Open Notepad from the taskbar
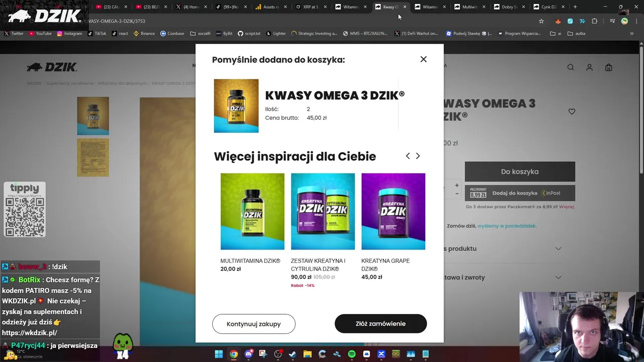The image size is (644, 362). coord(426,354)
